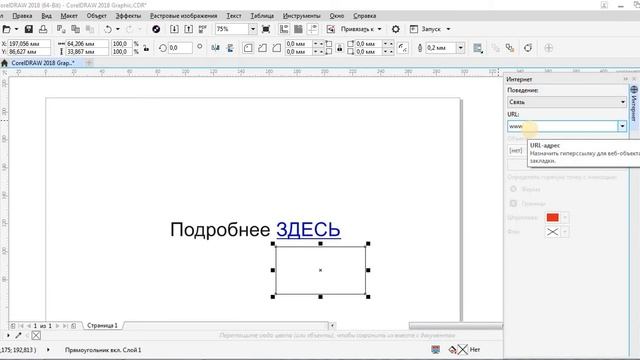The image size is (640, 360).
Task: Open the Инструменты menu
Action: click(x=302, y=16)
